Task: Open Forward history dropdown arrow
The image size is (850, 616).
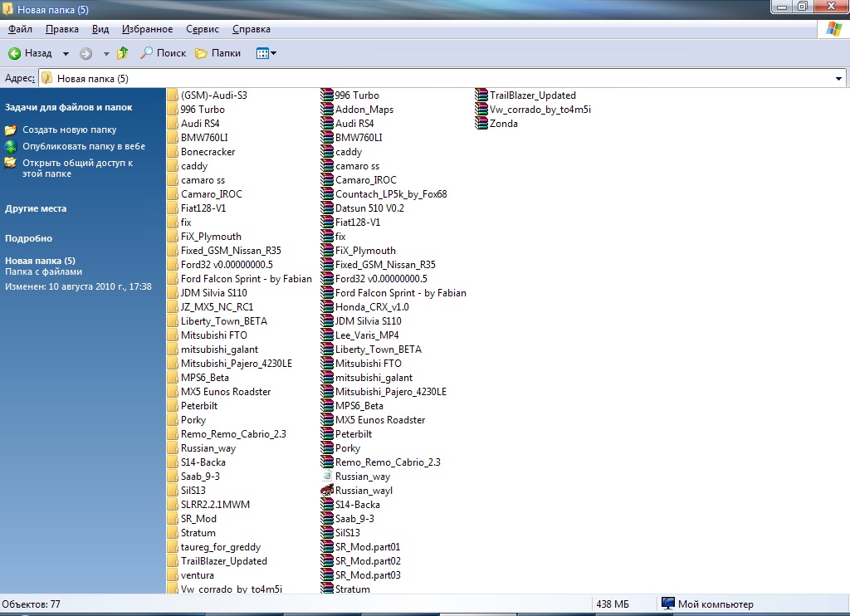Action: coord(106,54)
